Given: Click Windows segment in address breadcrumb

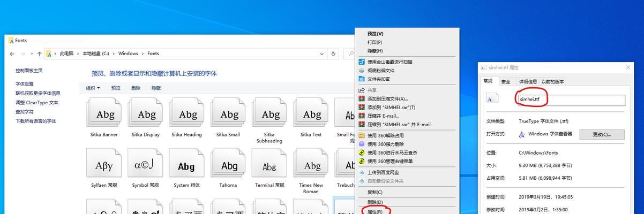Looking at the screenshot, I should [x=129, y=53].
